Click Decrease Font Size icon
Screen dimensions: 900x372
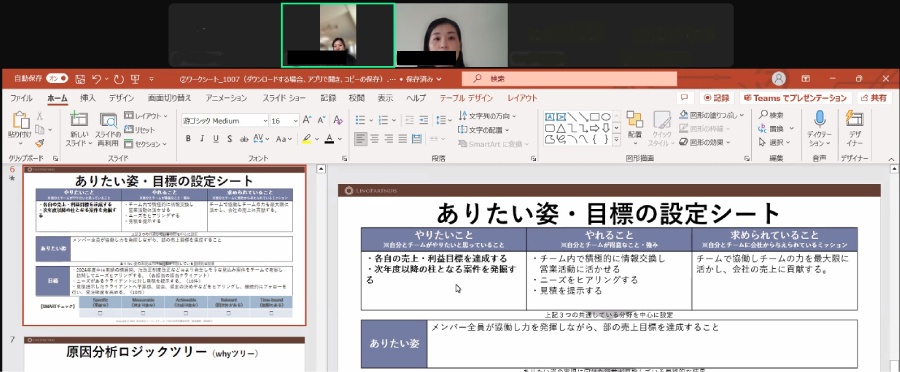320,121
